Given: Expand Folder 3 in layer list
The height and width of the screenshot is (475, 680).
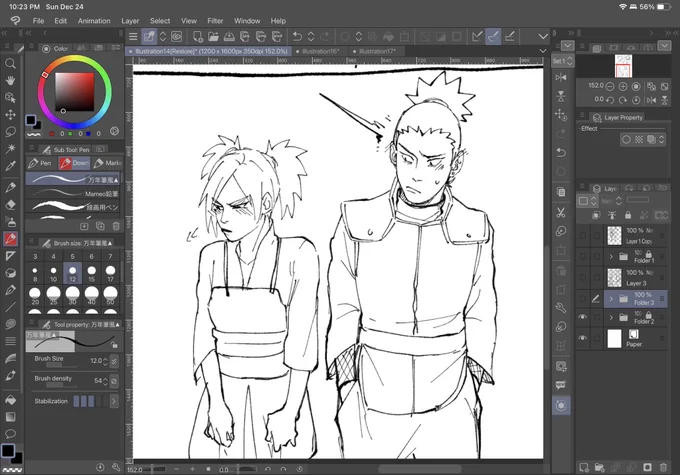Looking at the screenshot, I should click(x=611, y=298).
